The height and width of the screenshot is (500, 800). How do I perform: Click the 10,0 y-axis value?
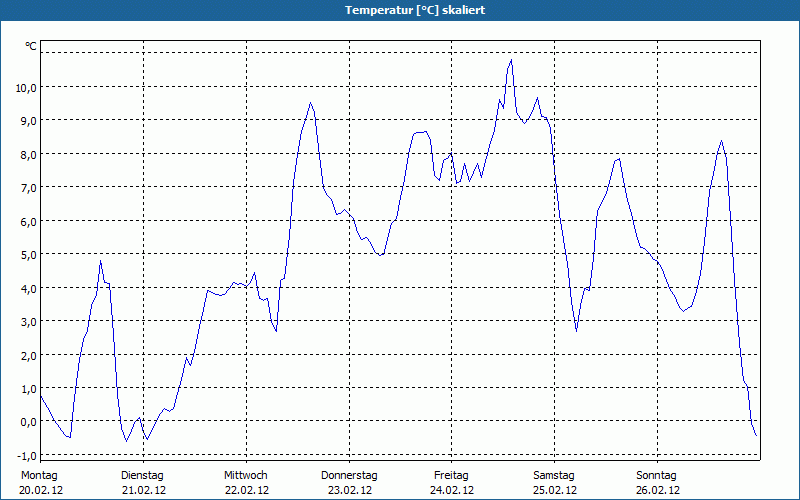click(26, 88)
